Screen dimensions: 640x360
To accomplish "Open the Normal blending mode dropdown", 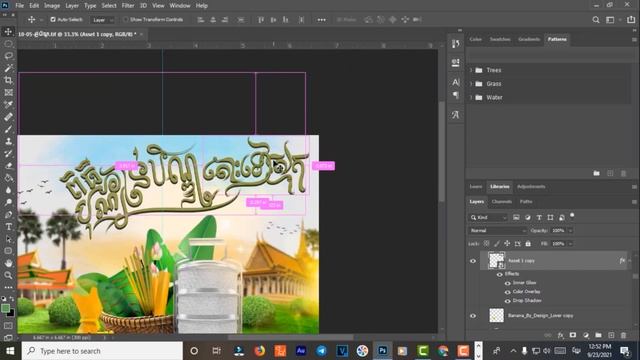I will tap(497, 231).
